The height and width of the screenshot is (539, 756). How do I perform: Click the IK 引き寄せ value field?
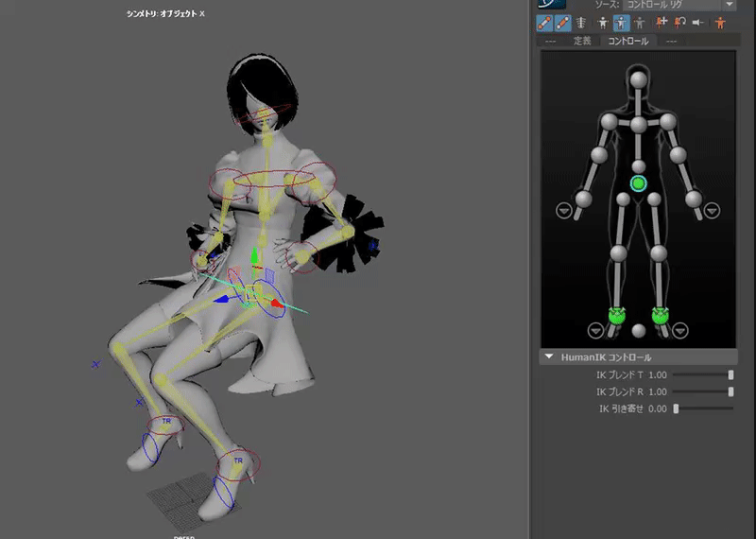click(658, 409)
